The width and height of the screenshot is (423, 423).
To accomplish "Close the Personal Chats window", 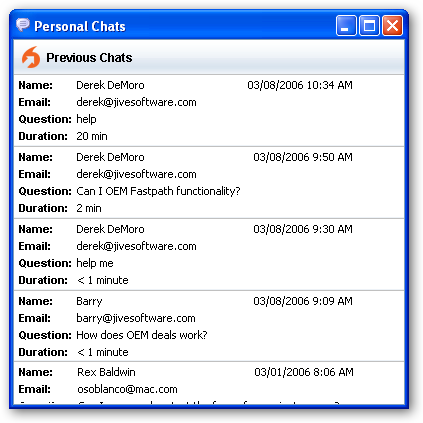I will 392,25.
